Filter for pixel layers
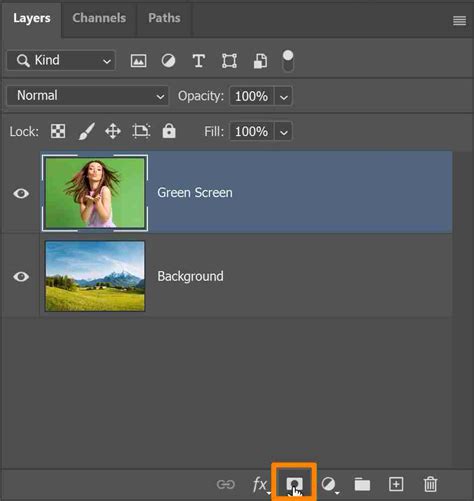Viewport: 474px width, 501px height. 138,61
